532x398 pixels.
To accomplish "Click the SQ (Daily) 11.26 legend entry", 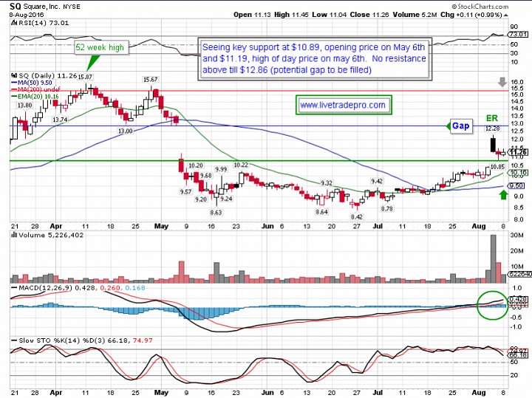I will (48, 75).
